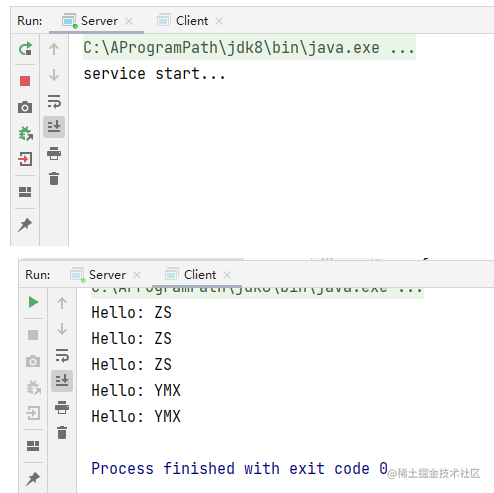Toggle scroll to end in top console
This screenshot has height=493, width=494.
[54, 127]
